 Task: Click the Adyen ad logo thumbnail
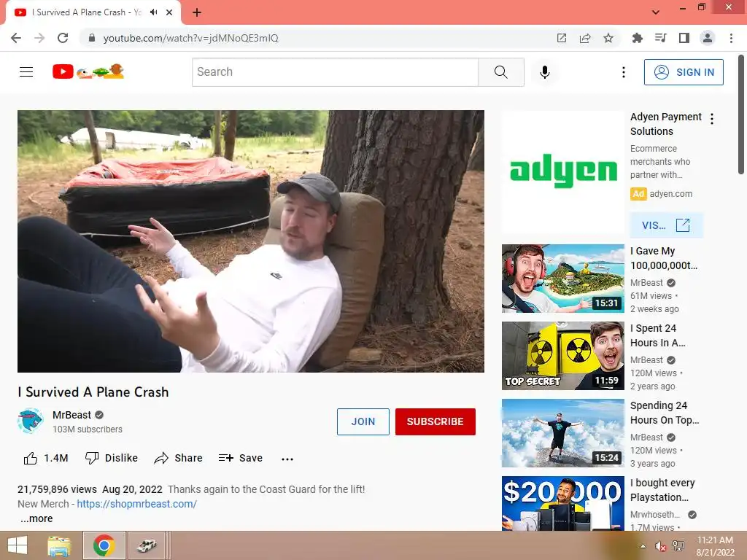pyautogui.click(x=563, y=172)
